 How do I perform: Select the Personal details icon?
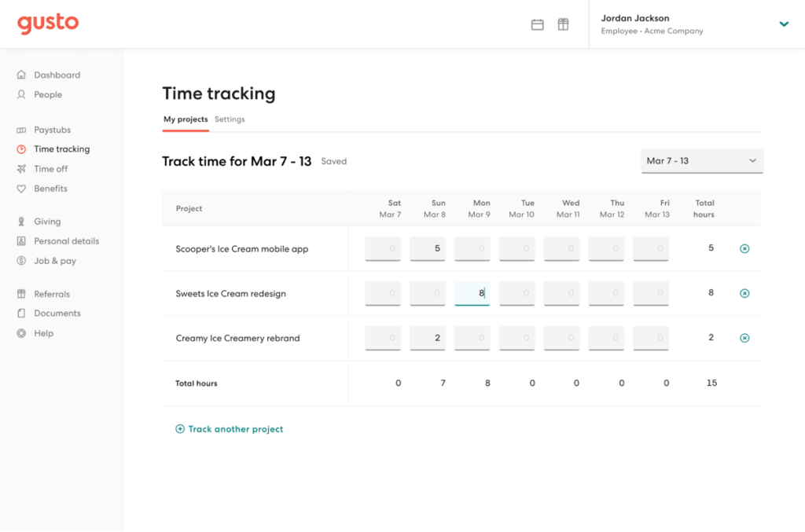21,240
